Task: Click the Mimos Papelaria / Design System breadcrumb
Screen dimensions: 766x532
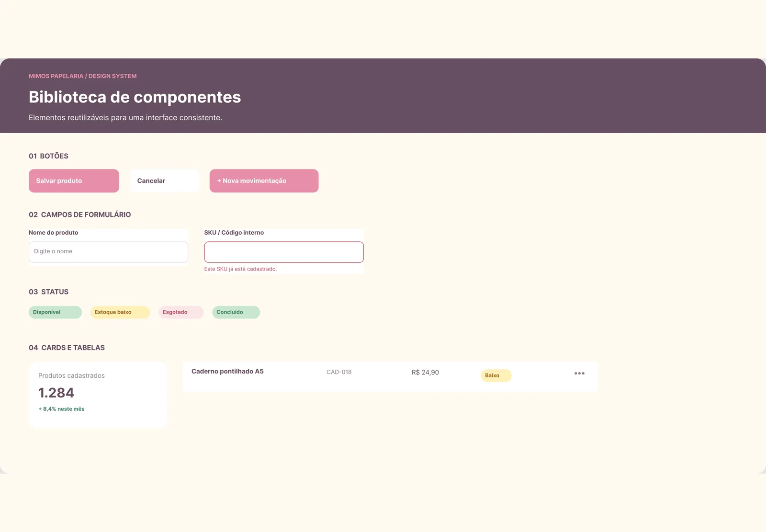Action: tap(82, 76)
